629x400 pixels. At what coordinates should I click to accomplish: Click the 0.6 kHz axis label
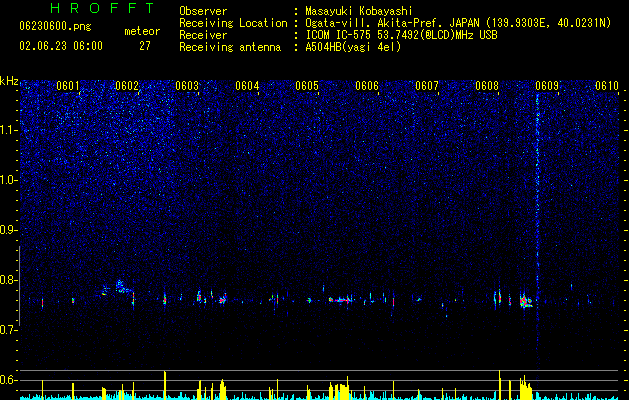(x=9, y=380)
